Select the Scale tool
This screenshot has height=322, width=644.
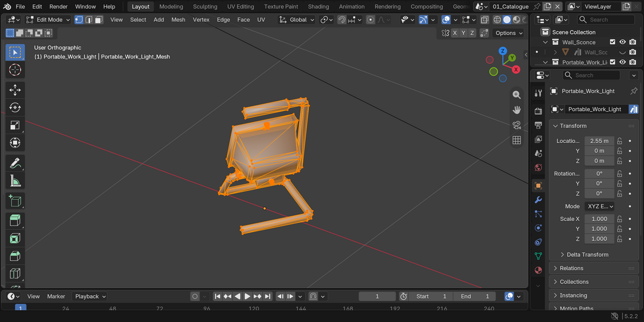tap(15, 125)
